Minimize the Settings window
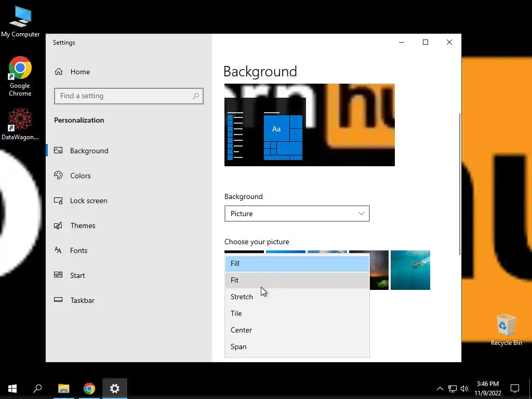 (x=402, y=42)
